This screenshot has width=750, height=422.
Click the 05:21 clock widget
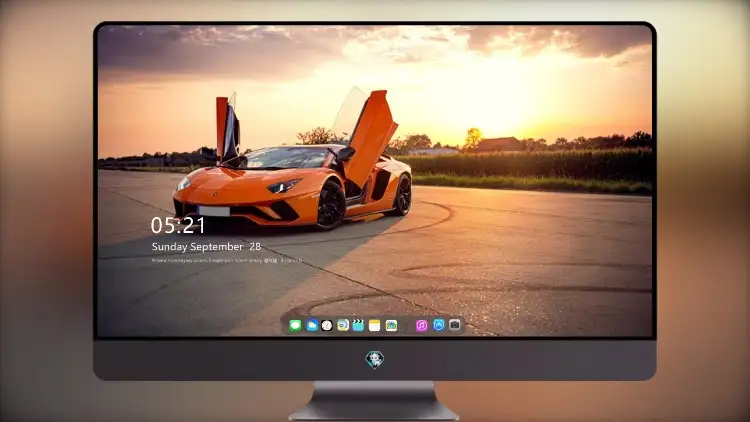coord(178,225)
